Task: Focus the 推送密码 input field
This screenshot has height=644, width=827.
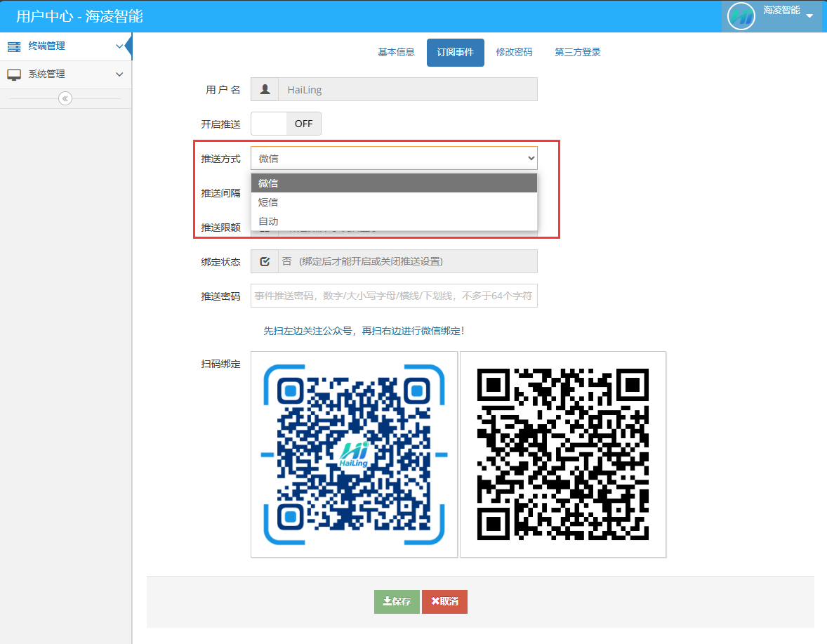Action: (394, 296)
